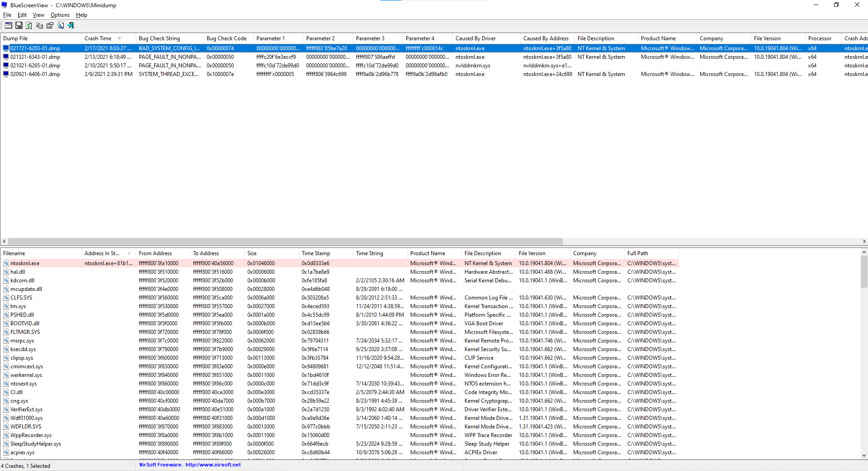Click lower pane vertical scrollbar thumb
Viewport: 868px width, 471px height.
[x=864, y=271]
